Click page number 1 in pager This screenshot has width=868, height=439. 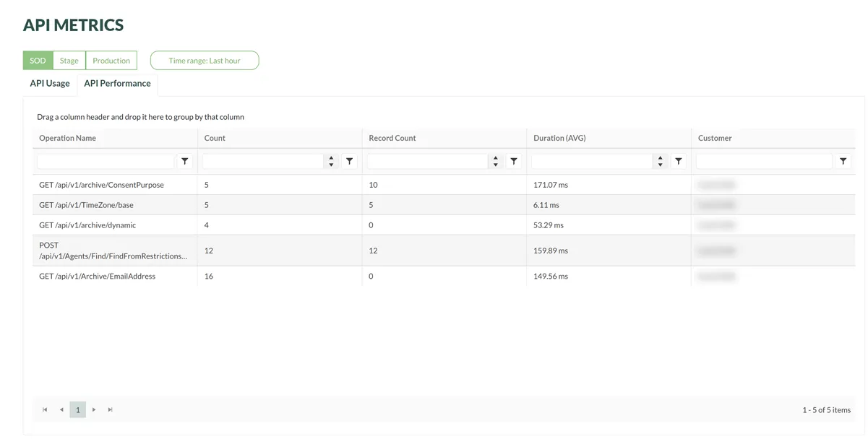click(x=77, y=410)
